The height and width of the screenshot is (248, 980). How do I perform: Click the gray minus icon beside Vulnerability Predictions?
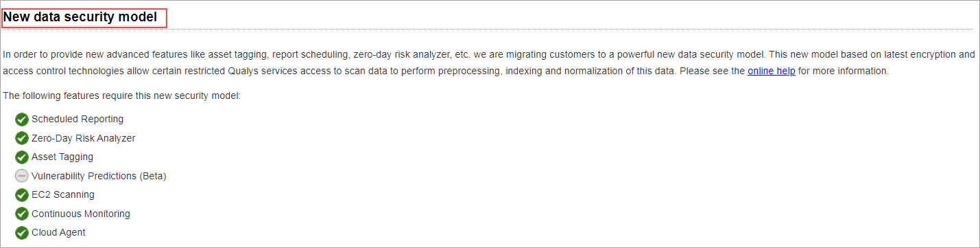pos(22,176)
